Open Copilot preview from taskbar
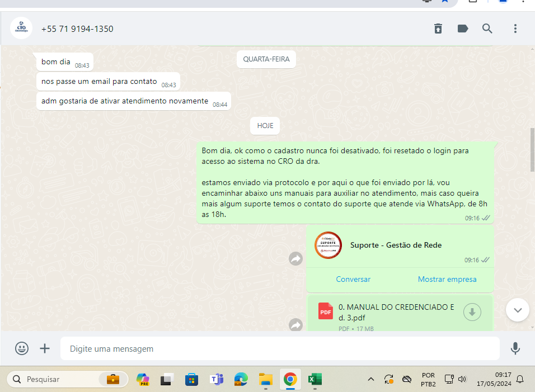This screenshot has width=535, height=392. (143, 379)
